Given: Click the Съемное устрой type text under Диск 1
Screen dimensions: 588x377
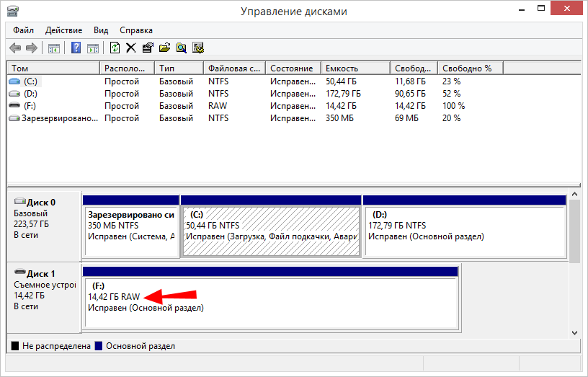Looking at the screenshot, I should point(45,285).
